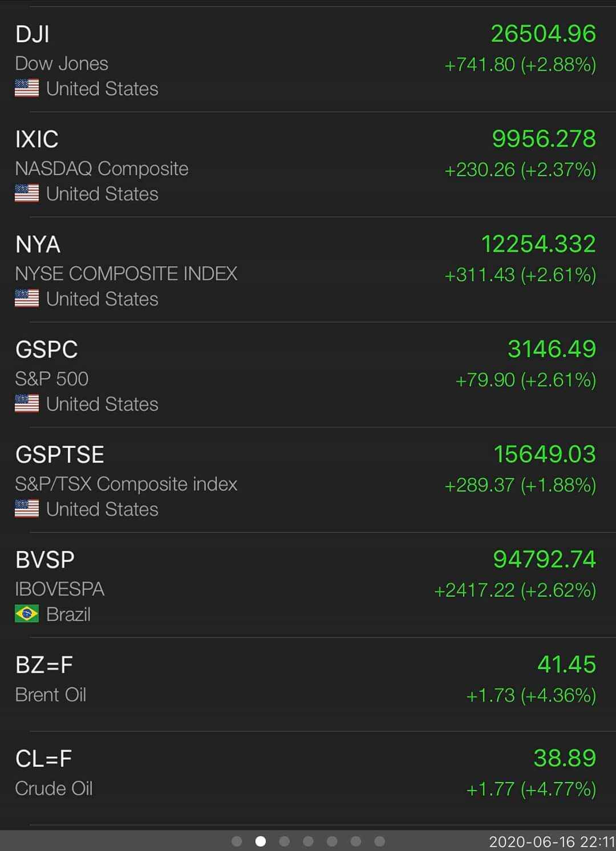Open the IXIC price 9956.278

(x=544, y=139)
